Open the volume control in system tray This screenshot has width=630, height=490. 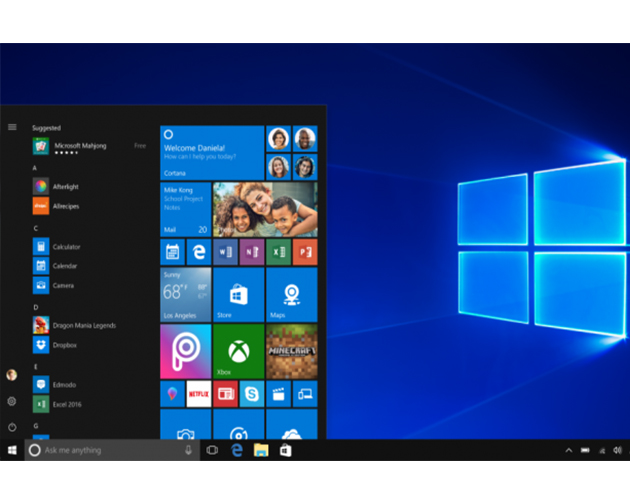618,450
